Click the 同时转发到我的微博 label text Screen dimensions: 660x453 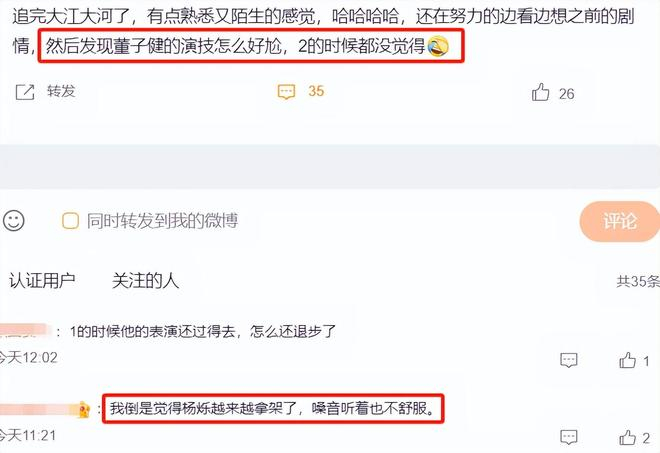162,221
